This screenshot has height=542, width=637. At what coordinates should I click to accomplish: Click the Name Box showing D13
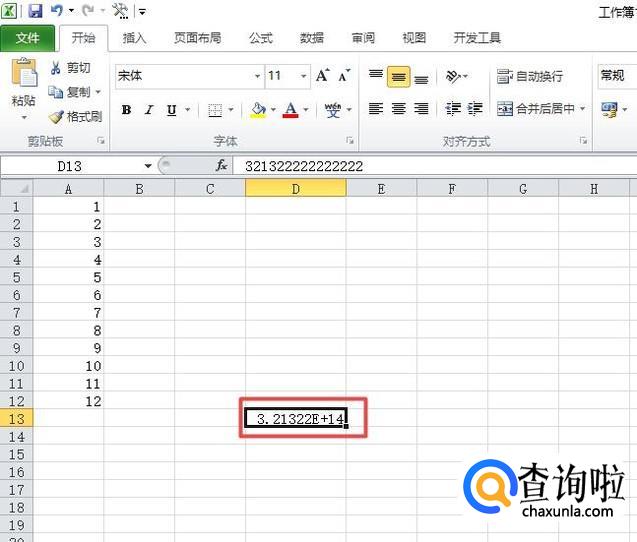click(x=69, y=166)
